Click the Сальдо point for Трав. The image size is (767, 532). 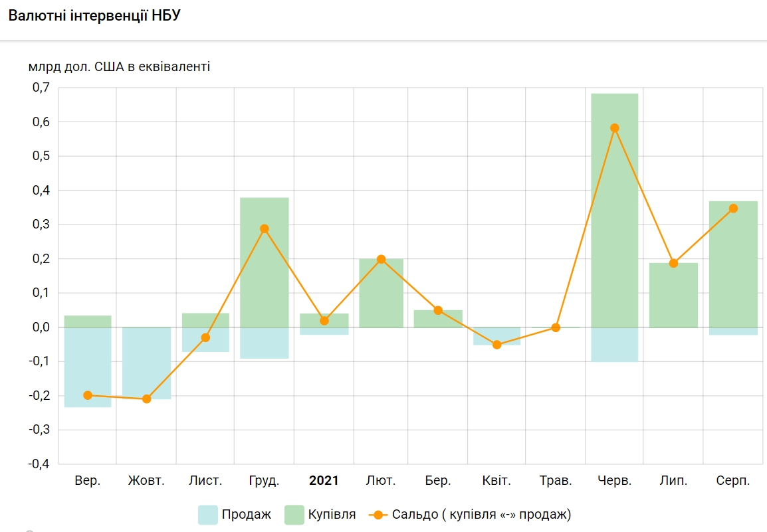[x=556, y=327]
